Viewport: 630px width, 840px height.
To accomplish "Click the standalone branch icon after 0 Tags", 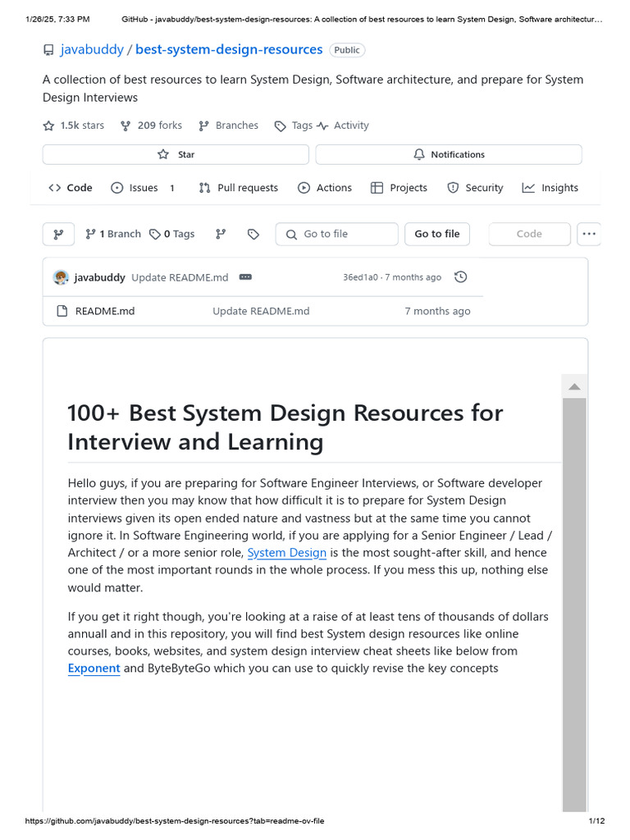I will coord(221,234).
